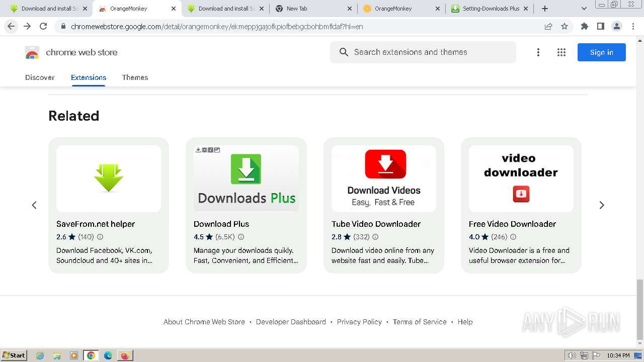The width and height of the screenshot is (644, 362).
Task: Open Tube Video Downloader title
Action: [x=376, y=224]
